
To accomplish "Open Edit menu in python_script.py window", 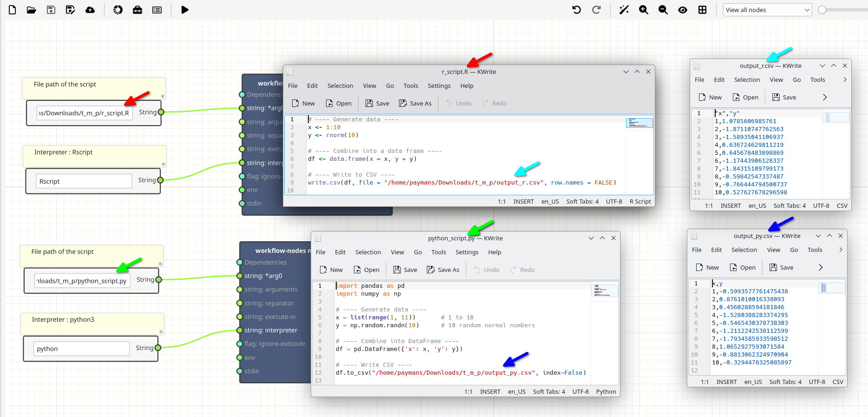I will tap(340, 252).
